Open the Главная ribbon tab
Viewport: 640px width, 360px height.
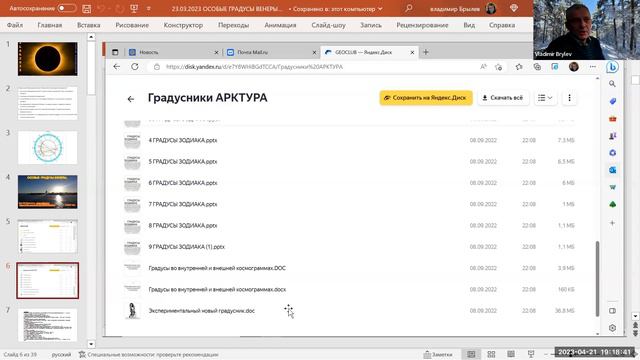click(50, 25)
